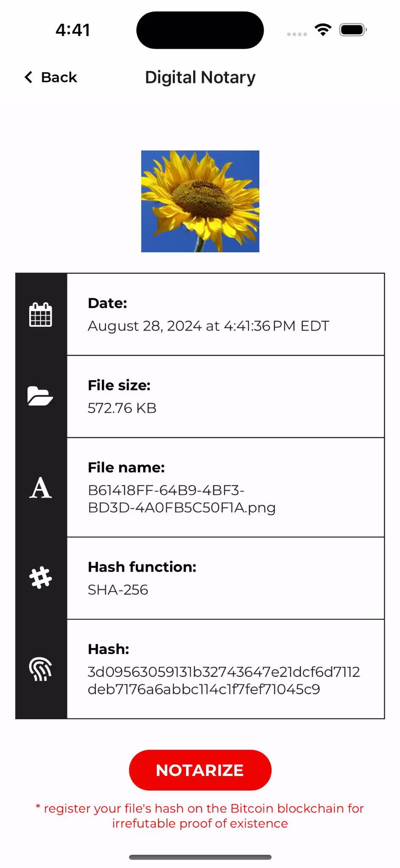Image resolution: width=400 pixels, height=868 pixels.
Task: Select the 572.76 KB file size value
Action: click(122, 408)
